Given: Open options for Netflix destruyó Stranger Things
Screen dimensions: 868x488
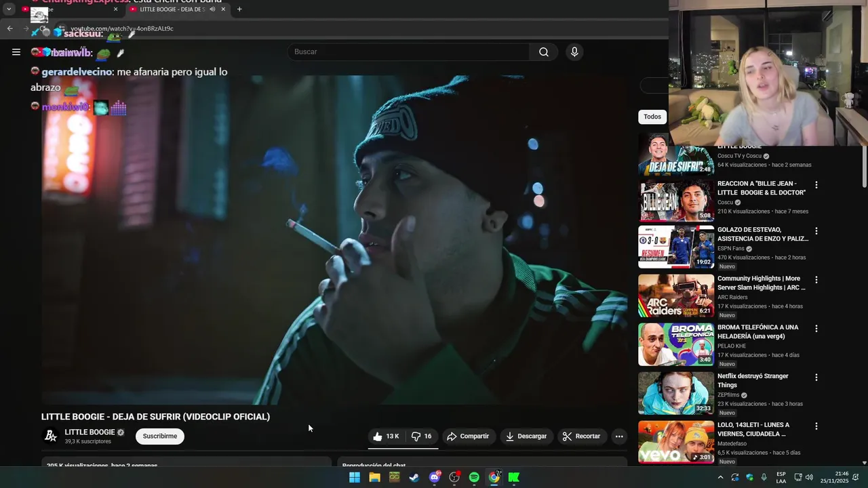Looking at the screenshot, I should pyautogui.click(x=816, y=378).
